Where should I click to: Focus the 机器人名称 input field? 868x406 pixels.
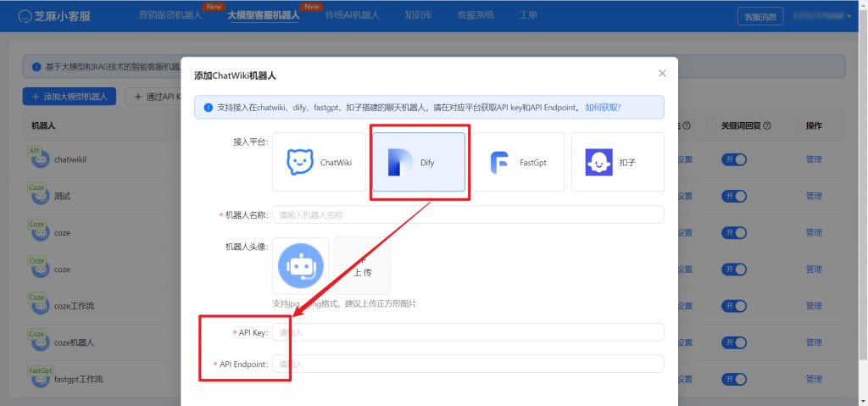coord(468,215)
